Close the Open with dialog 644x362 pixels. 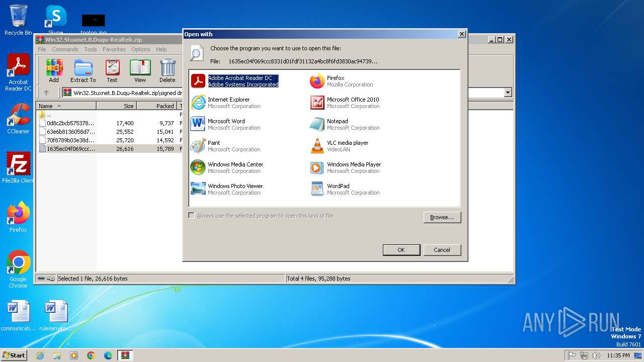click(461, 34)
